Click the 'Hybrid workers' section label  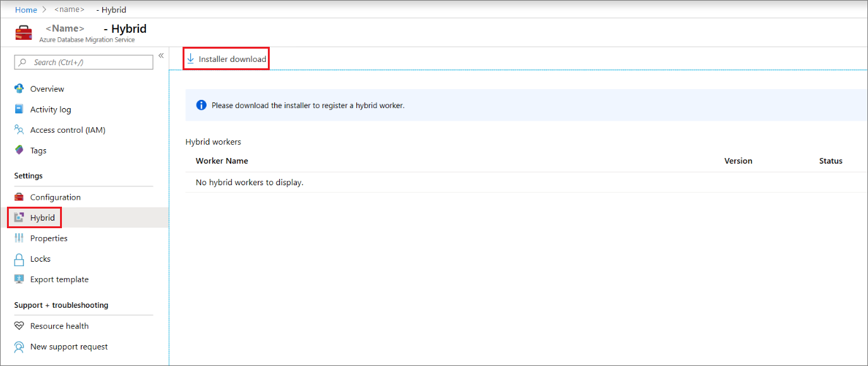click(214, 142)
